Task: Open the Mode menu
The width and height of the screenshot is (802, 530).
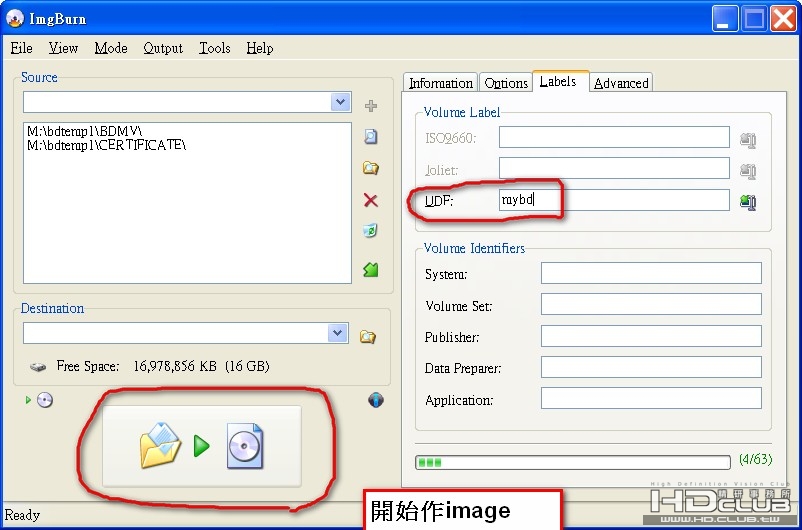Action: point(111,48)
